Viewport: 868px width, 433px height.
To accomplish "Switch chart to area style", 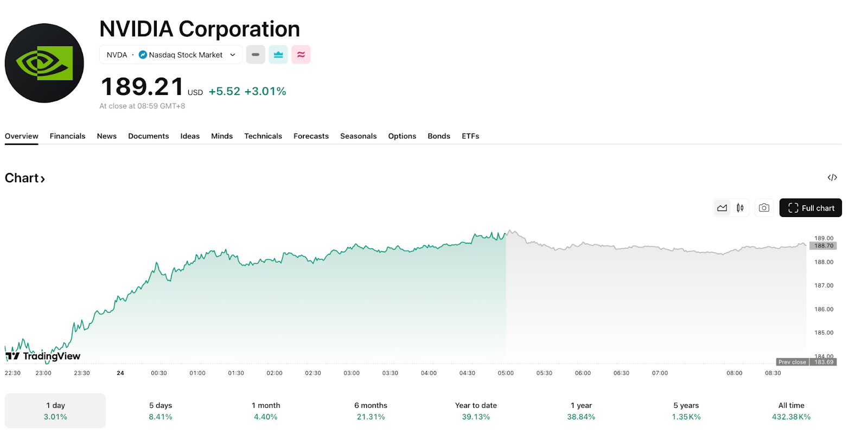I will tap(722, 208).
